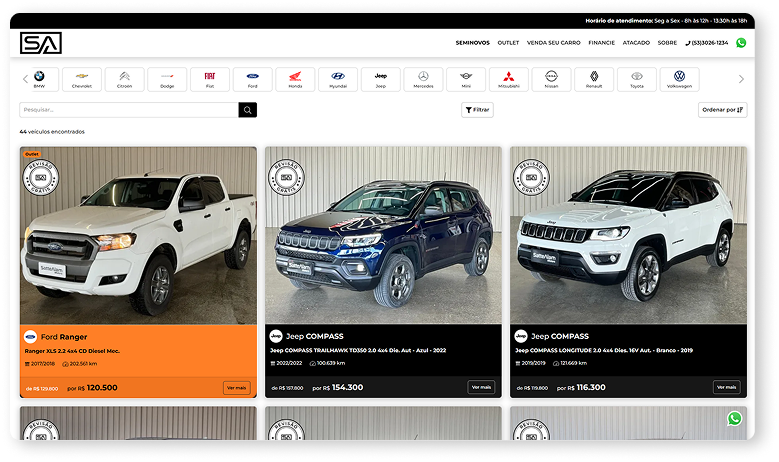
Task: Click the SA logo in header
Action: [x=41, y=43]
